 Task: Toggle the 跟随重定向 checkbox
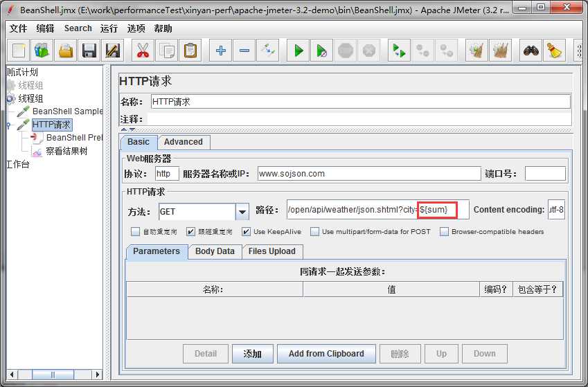point(190,231)
